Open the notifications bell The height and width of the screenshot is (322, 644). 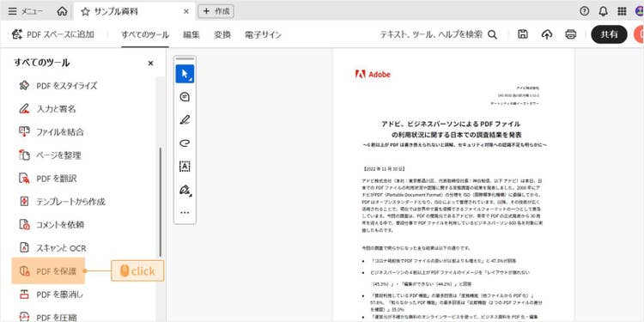[604, 11]
